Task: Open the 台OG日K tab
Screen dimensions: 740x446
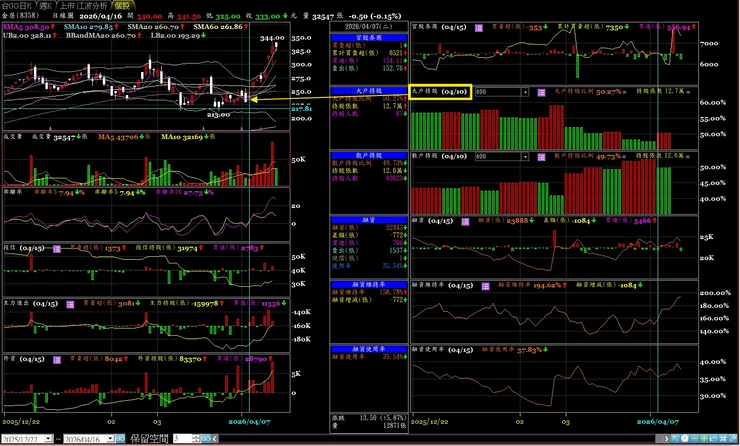Action: (x=17, y=6)
